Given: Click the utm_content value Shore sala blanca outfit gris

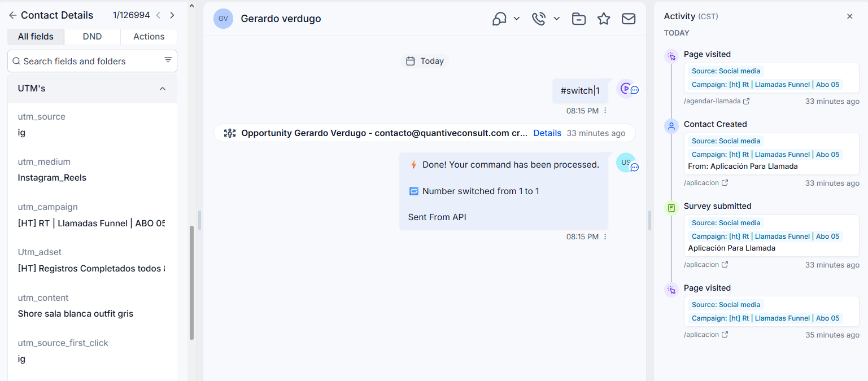Looking at the screenshot, I should pos(76,314).
